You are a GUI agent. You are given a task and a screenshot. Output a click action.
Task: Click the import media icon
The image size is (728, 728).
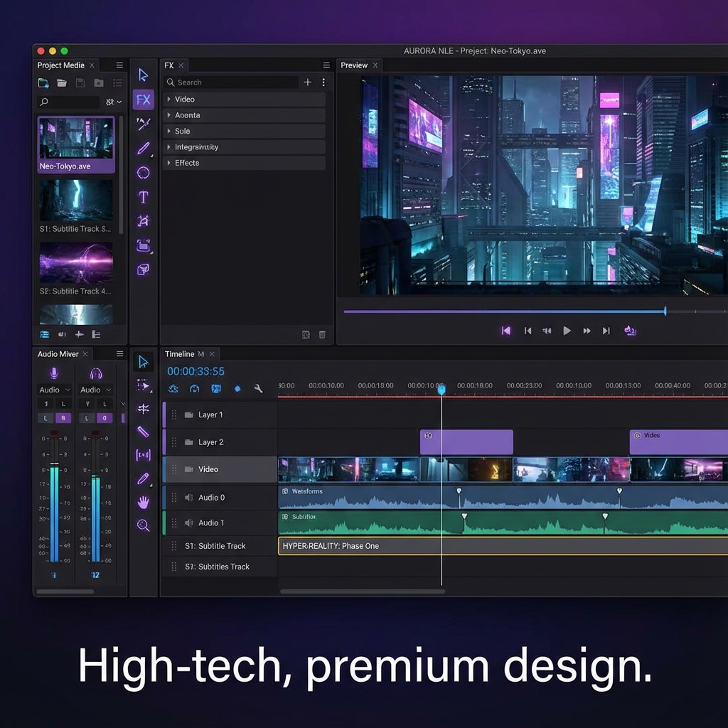coord(43,83)
